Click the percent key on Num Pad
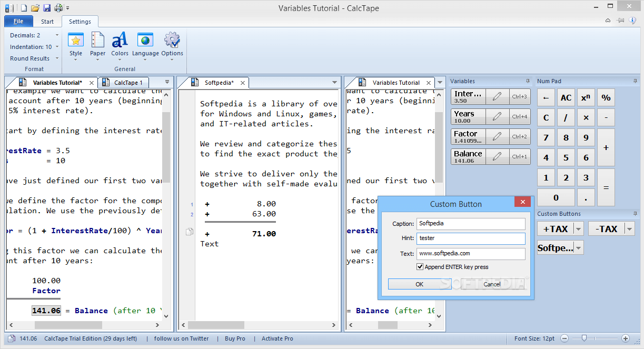Screen dimensions: 644x349 [x=606, y=98]
